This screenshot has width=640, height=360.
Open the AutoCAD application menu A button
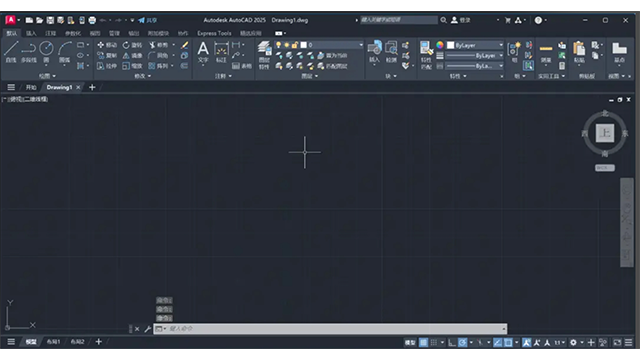coord(11,20)
